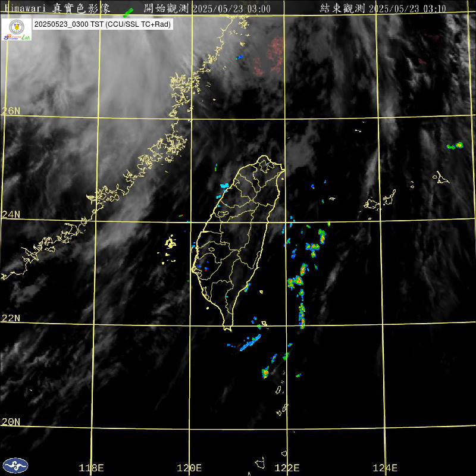Click the '22N' latitude label
This screenshot has width=476, height=476.
tap(11, 318)
